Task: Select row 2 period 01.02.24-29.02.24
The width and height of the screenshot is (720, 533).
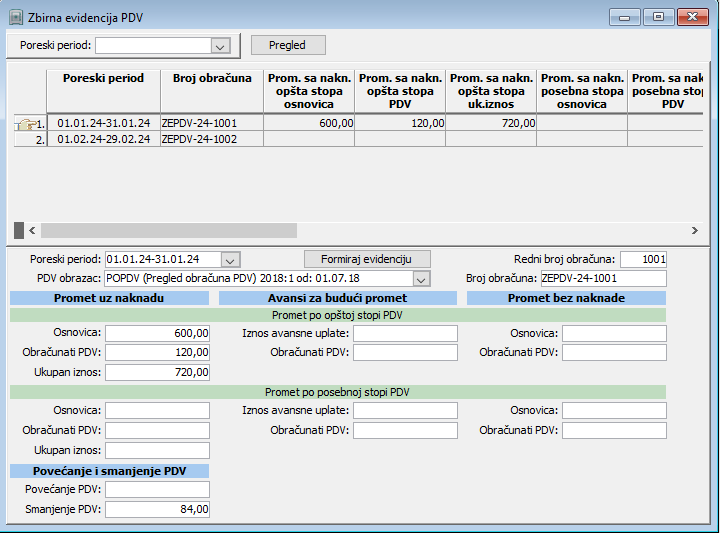Action: click(103, 140)
